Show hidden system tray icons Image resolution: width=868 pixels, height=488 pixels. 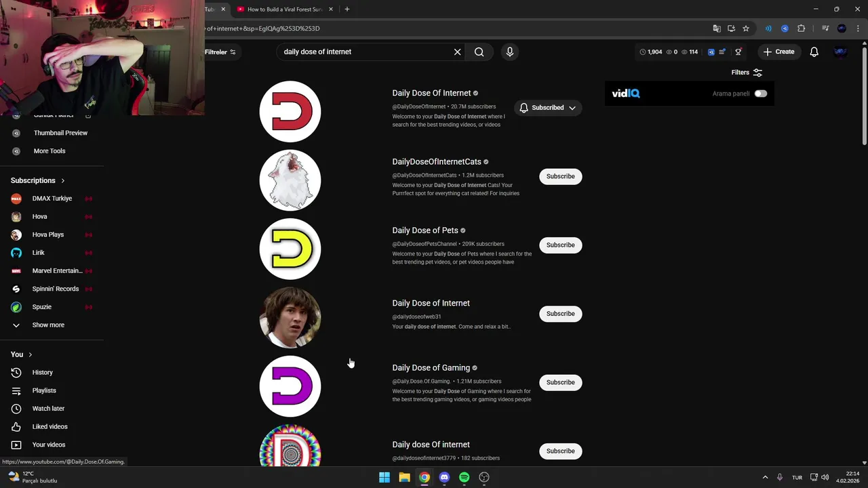tap(765, 477)
